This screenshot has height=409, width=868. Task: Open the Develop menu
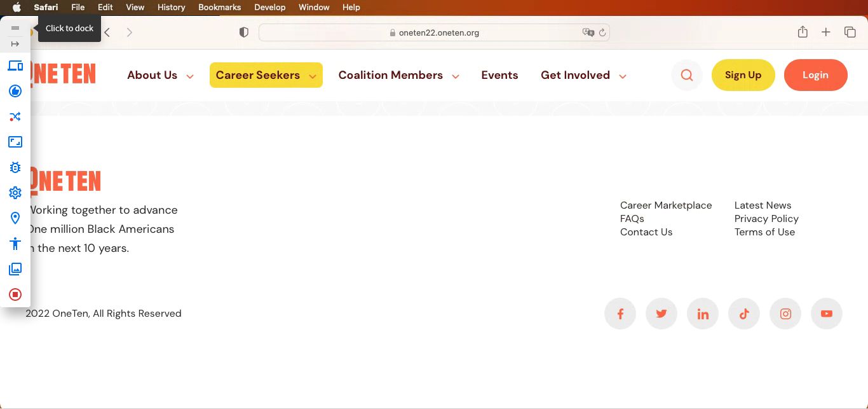click(x=270, y=8)
